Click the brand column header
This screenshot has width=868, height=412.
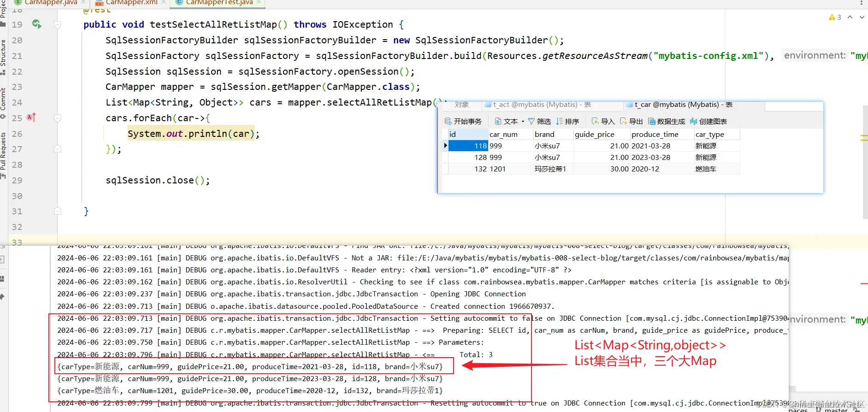[x=553, y=134]
